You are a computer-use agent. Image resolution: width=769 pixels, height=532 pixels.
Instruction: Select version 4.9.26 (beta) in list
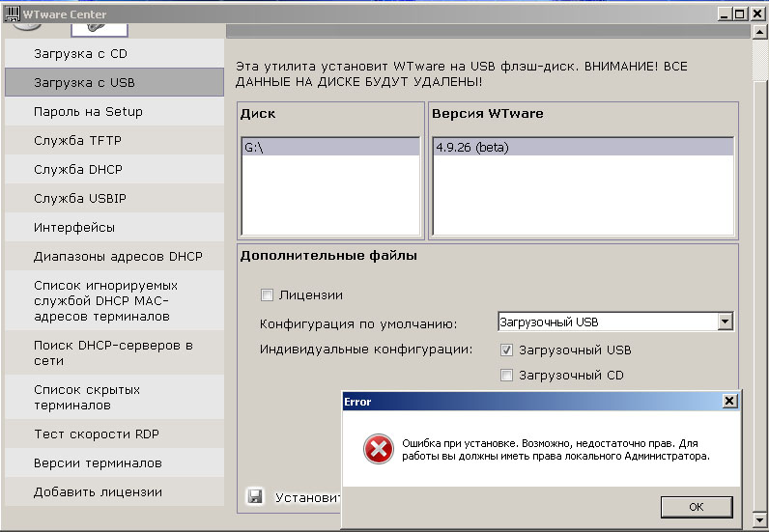(x=582, y=148)
